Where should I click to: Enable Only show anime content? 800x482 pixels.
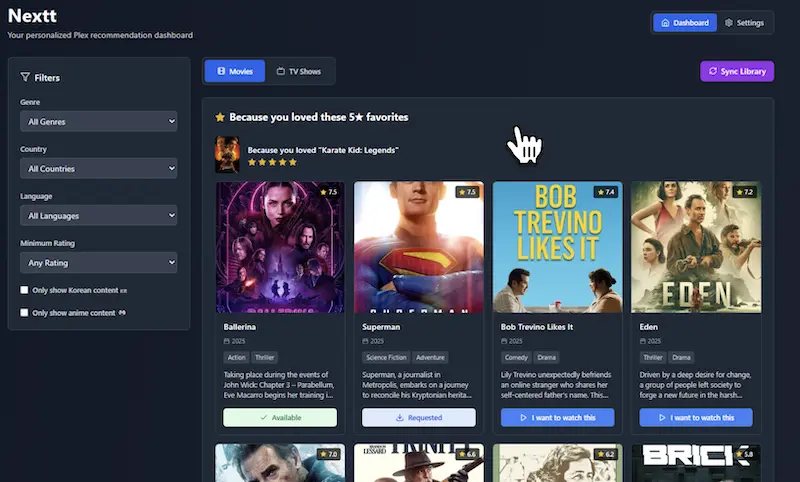click(x=24, y=312)
